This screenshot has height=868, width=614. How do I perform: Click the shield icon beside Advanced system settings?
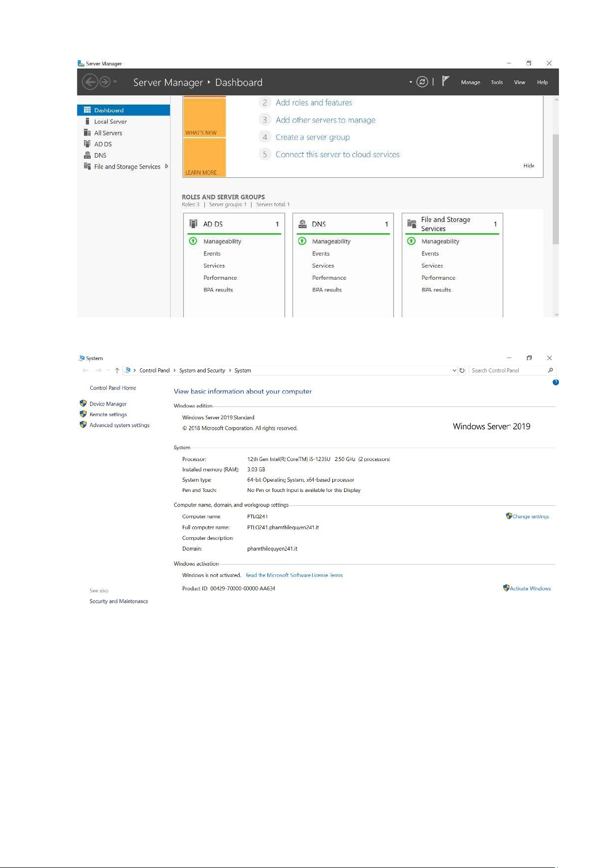coord(83,424)
